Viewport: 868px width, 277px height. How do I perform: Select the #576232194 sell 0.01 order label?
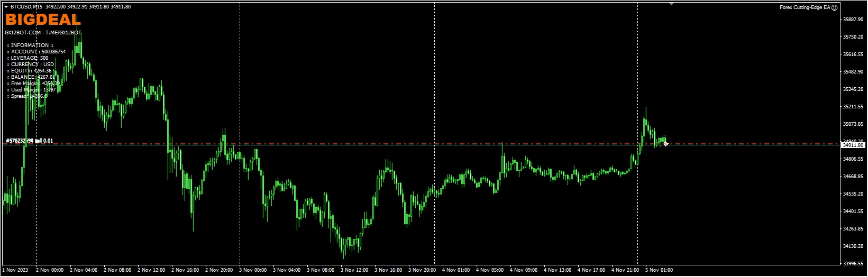(29, 141)
